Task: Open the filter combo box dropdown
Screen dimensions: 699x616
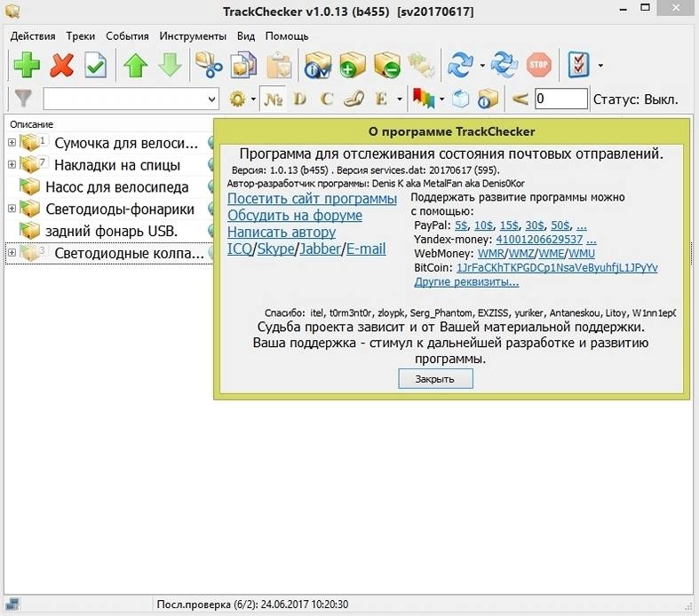Action: [x=211, y=99]
